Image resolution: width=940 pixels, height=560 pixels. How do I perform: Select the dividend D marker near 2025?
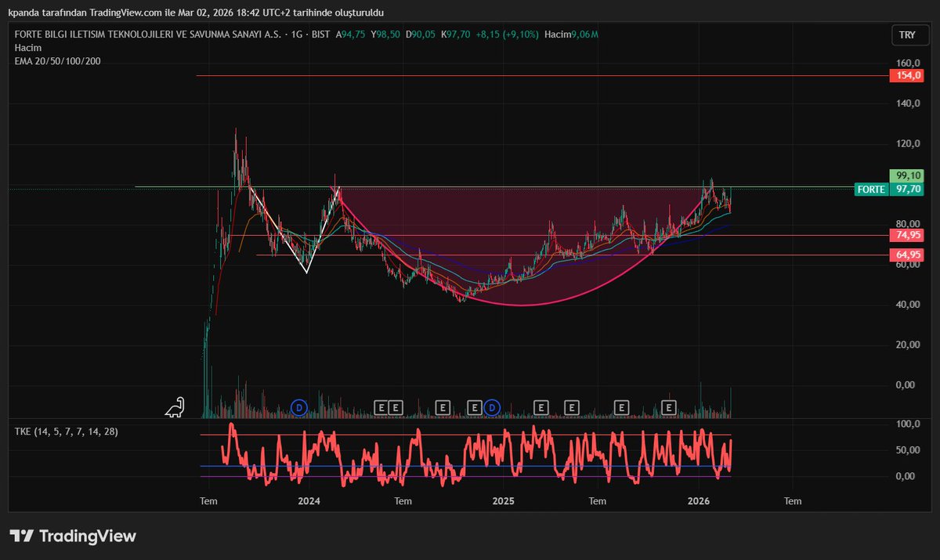(491, 407)
